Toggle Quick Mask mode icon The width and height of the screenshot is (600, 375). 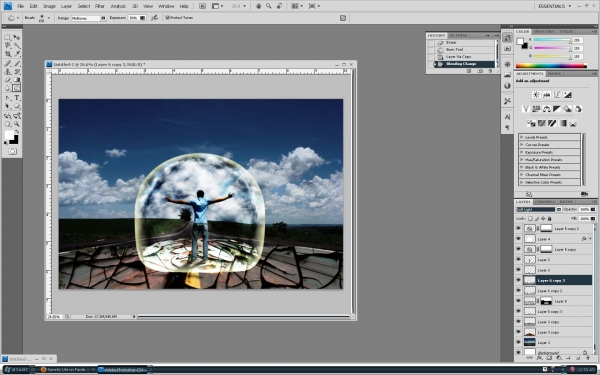[x=12, y=152]
